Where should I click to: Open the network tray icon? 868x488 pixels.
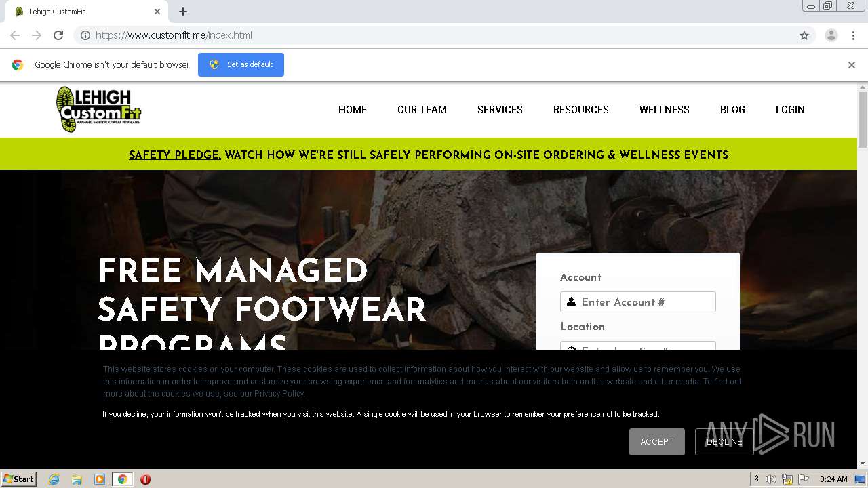(x=788, y=479)
